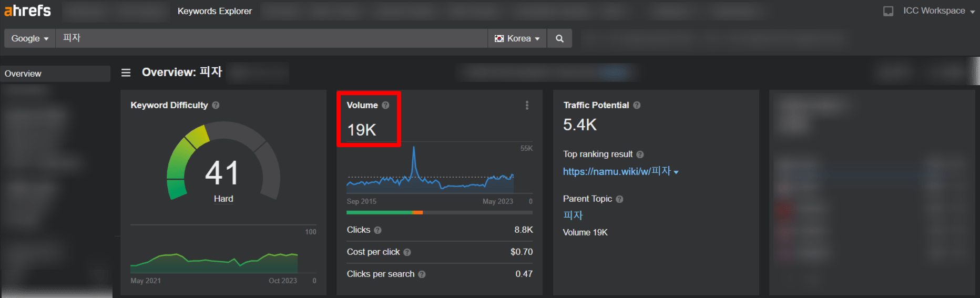Click the monitor icon near ICC Workspace
The width and height of the screenshot is (980, 298).
pyautogui.click(x=888, y=11)
